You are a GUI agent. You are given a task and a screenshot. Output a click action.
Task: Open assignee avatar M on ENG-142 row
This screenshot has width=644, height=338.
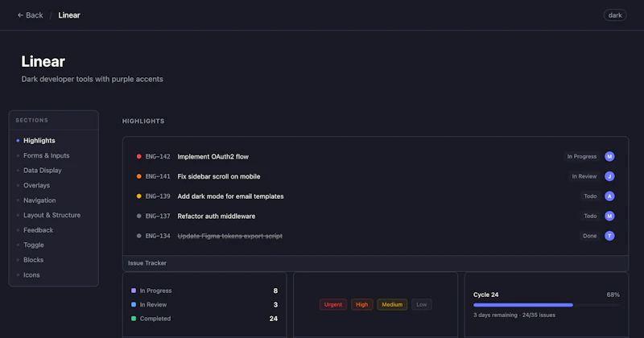[x=609, y=156]
